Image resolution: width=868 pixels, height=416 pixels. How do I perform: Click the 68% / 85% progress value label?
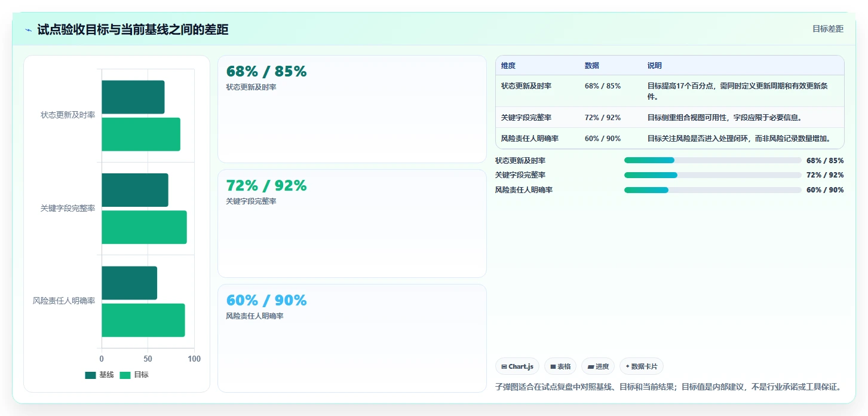coord(825,160)
